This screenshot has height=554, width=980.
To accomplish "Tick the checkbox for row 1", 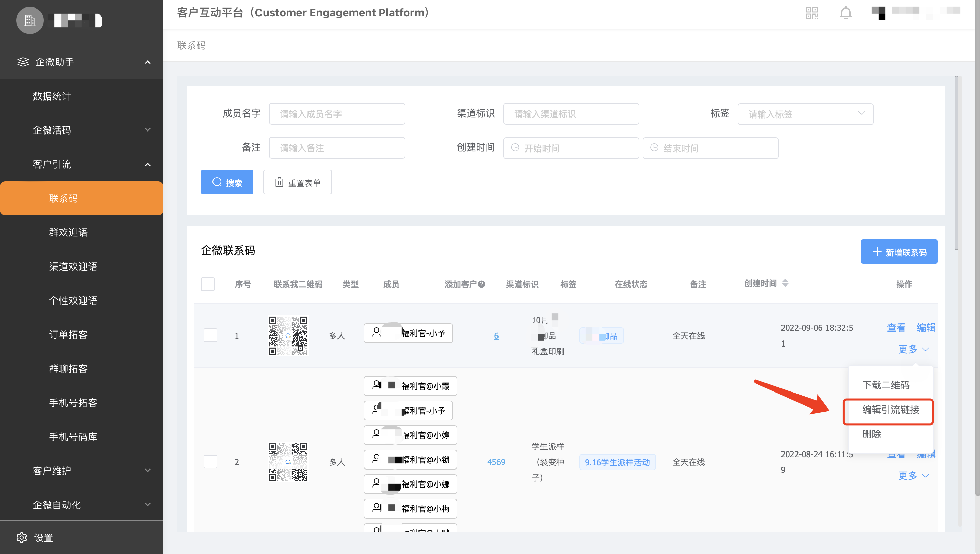I will [210, 336].
